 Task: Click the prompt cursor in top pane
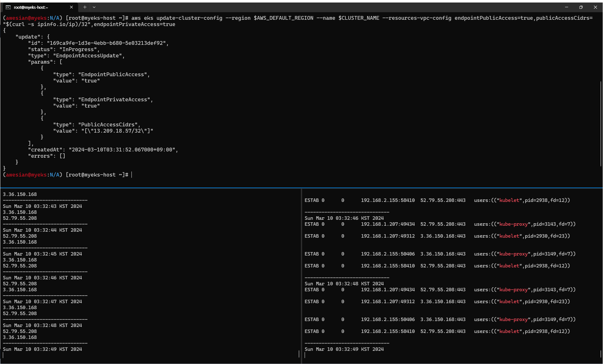click(x=132, y=175)
